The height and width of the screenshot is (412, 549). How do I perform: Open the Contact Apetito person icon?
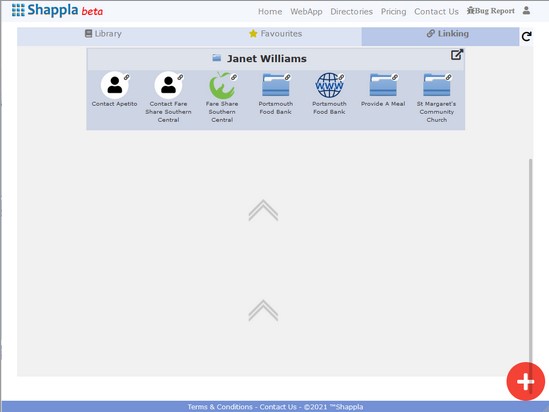click(x=114, y=85)
